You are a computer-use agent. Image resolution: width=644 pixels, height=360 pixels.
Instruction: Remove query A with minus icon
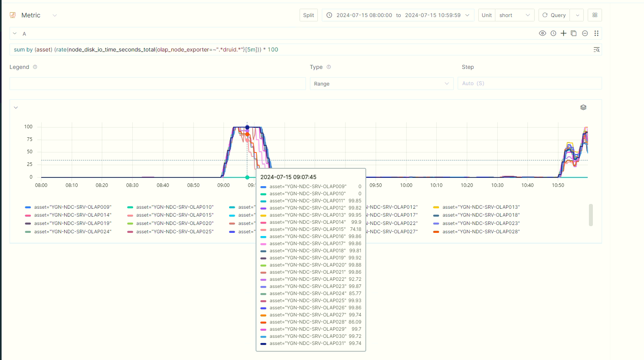[585, 33]
